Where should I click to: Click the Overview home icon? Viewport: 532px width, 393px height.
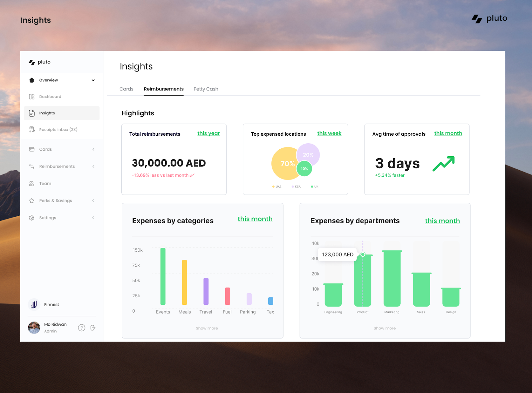click(x=32, y=80)
